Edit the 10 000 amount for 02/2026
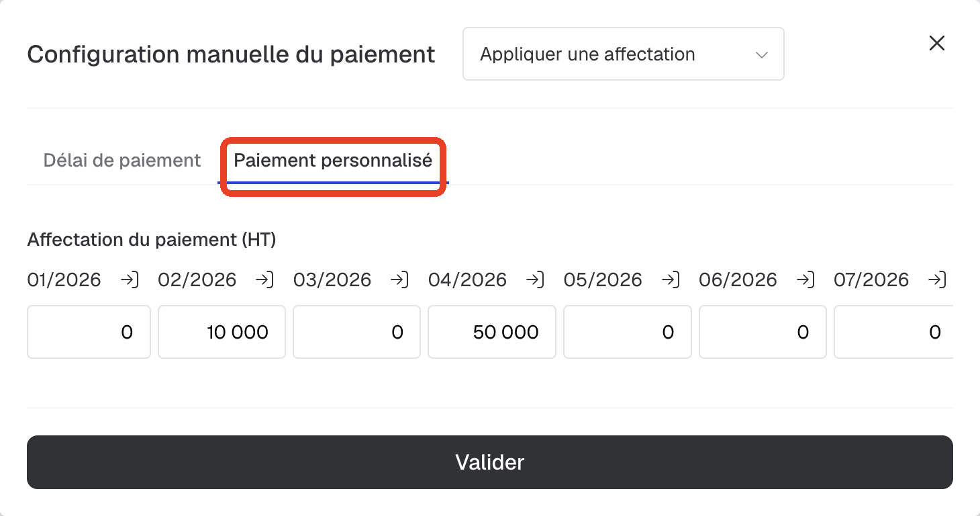 coord(222,332)
